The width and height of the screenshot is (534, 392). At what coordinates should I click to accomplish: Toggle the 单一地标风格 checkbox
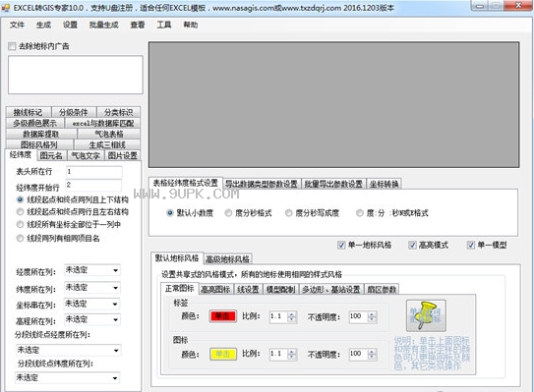[341, 245]
